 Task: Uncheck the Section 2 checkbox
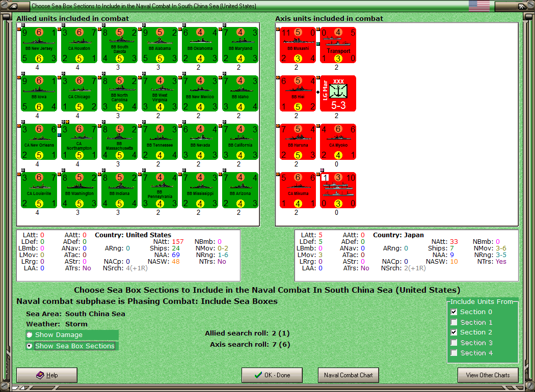tap(454, 332)
